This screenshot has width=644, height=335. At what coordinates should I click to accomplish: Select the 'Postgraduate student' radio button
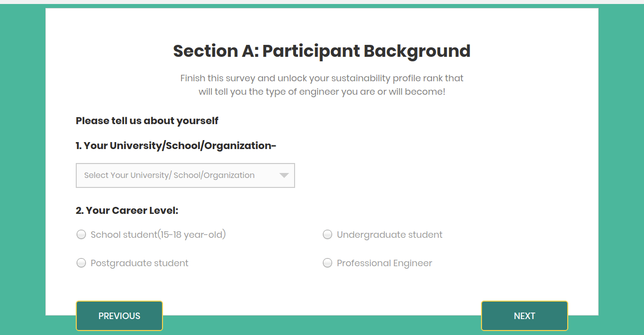[x=81, y=263]
